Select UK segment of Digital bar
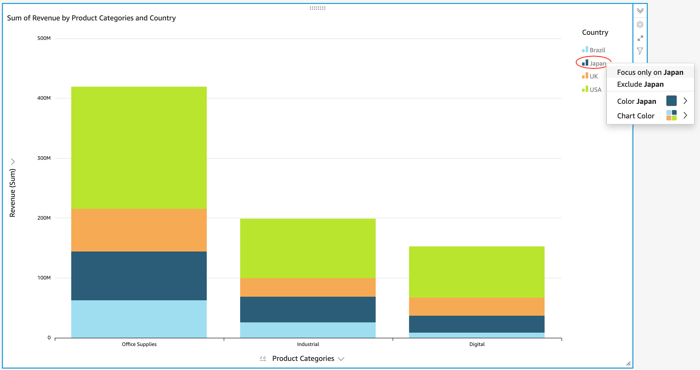Image resolution: width=700 pixels, height=370 pixels. pyautogui.click(x=477, y=307)
